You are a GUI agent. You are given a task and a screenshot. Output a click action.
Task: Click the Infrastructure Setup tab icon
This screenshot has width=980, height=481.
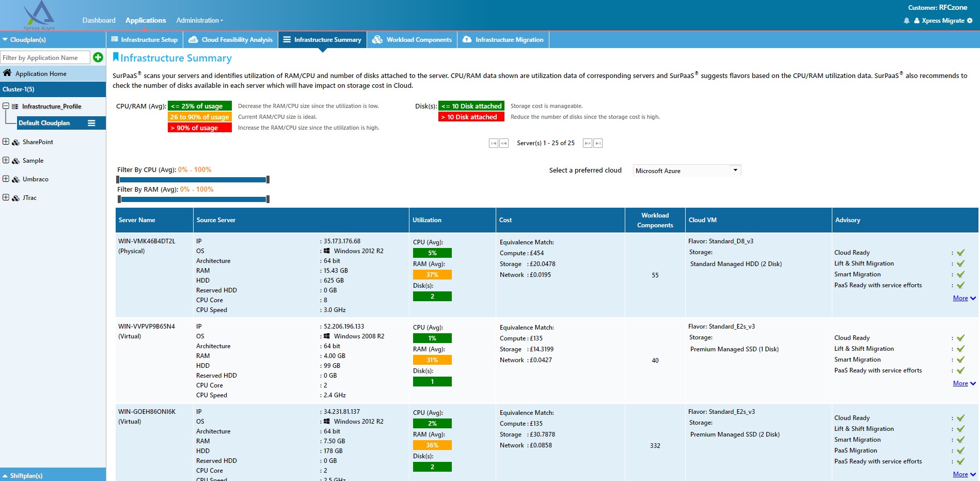pos(115,39)
